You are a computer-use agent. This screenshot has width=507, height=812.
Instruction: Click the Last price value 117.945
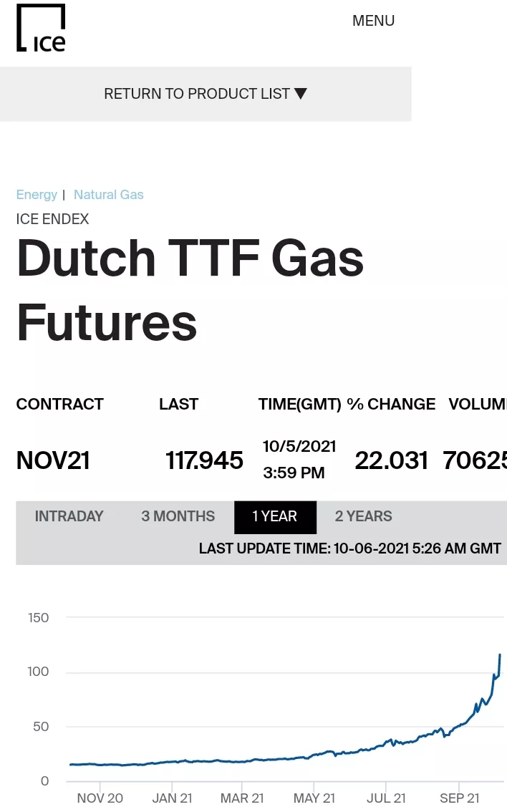(x=205, y=460)
